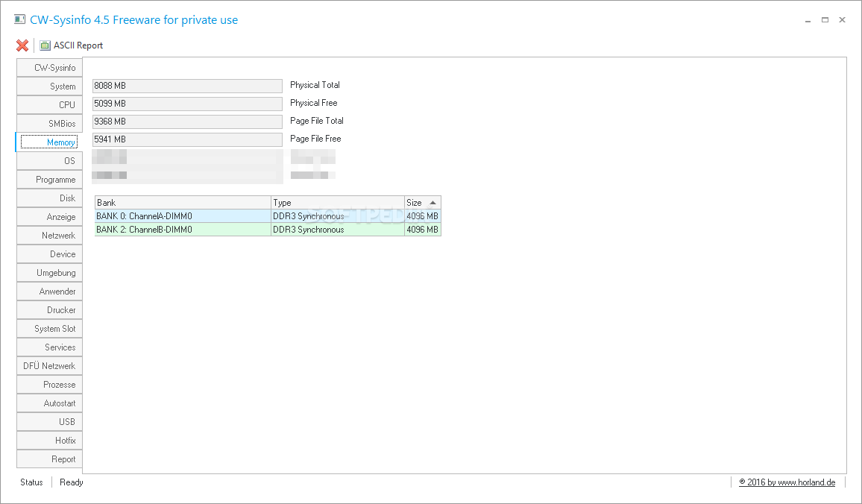Image resolution: width=862 pixels, height=504 pixels.
Task: Click the Page File Total field 9368 MB
Action: (187, 122)
